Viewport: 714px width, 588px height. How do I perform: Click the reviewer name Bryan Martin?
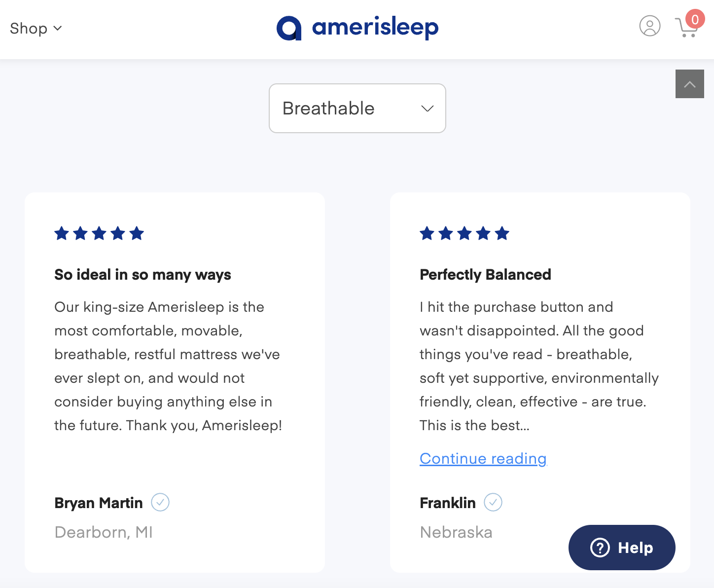(x=99, y=503)
